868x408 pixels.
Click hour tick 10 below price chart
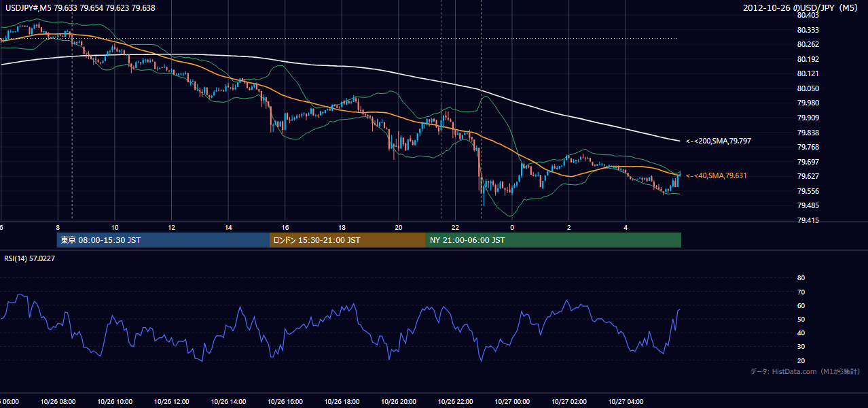click(115, 227)
